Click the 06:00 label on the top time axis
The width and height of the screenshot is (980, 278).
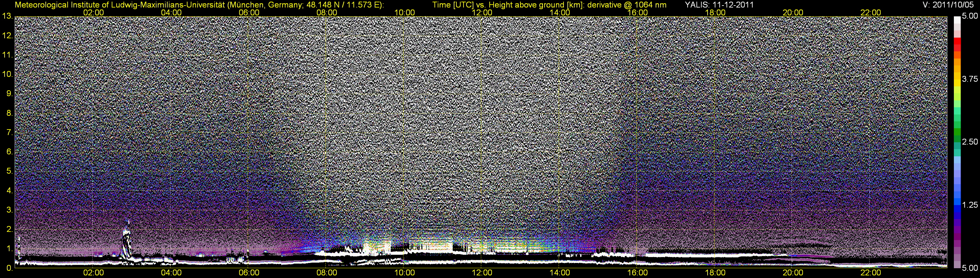pyautogui.click(x=249, y=12)
